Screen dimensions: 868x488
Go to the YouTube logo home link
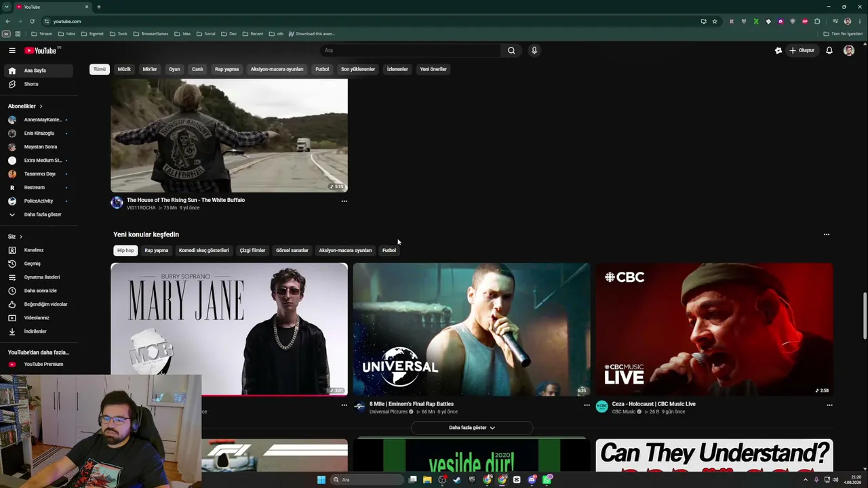41,50
